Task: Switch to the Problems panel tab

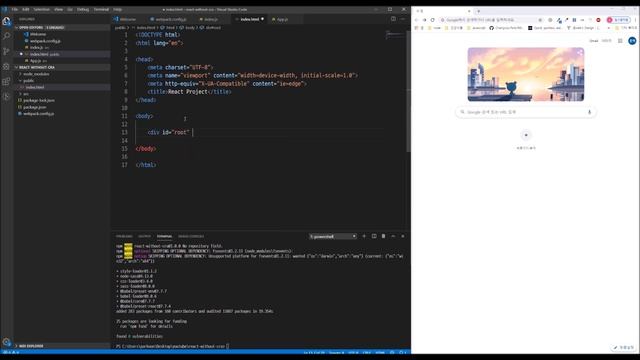Action: pyautogui.click(x=124, y=236)
